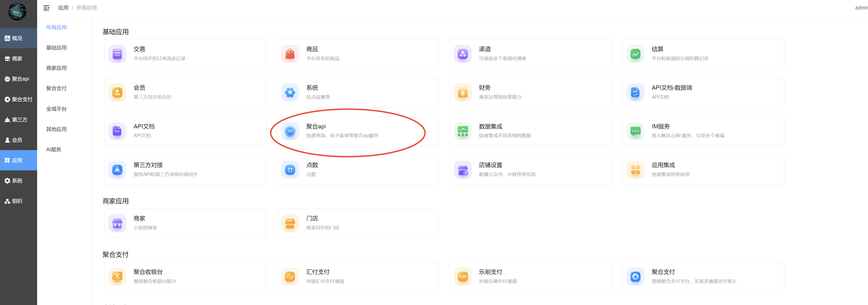Click the red shopping bag 商品 icon
This screenshot has height=305, width=868.
click(290, 54)
